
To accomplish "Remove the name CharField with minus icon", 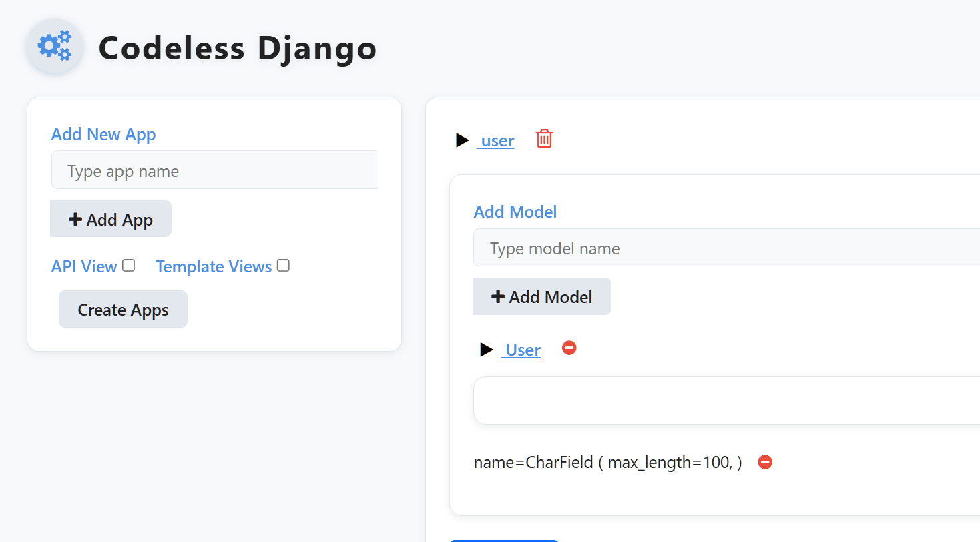I will click(x=765, y=462).
